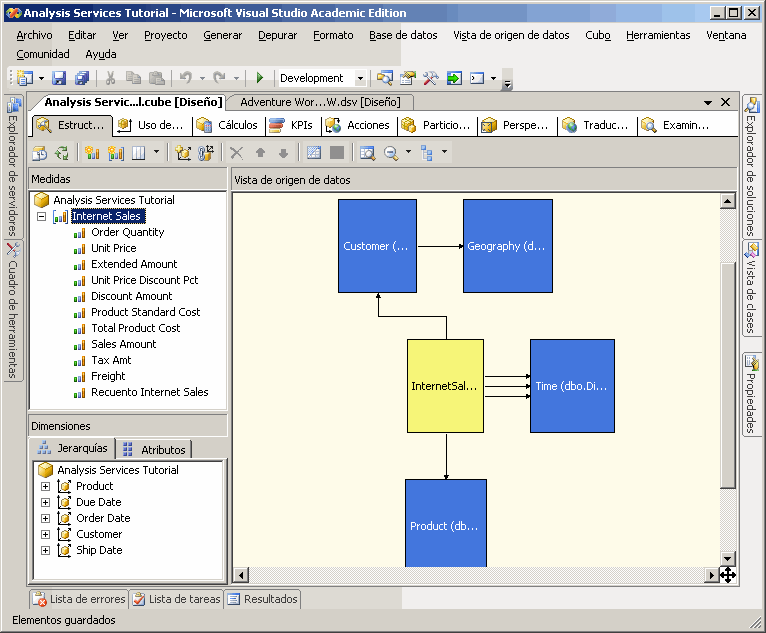
Task: Open Propiedades side panel
Action: point(752,394)
